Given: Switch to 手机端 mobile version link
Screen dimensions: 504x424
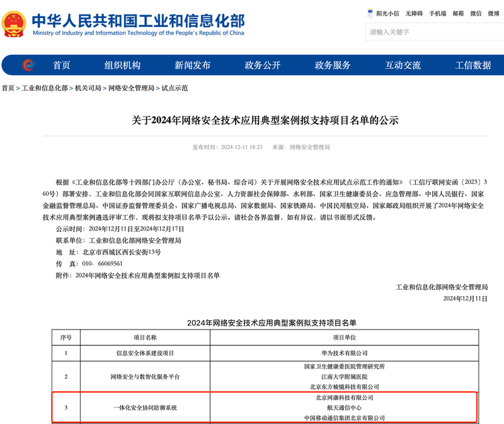Looking at the screenshot, I should tap(438, 13).
